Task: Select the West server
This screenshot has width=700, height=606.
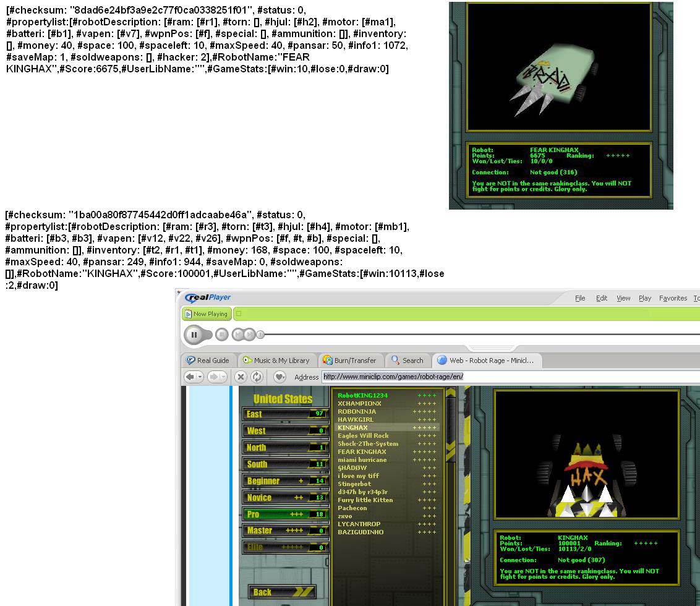Action: (x=285, y=431)
